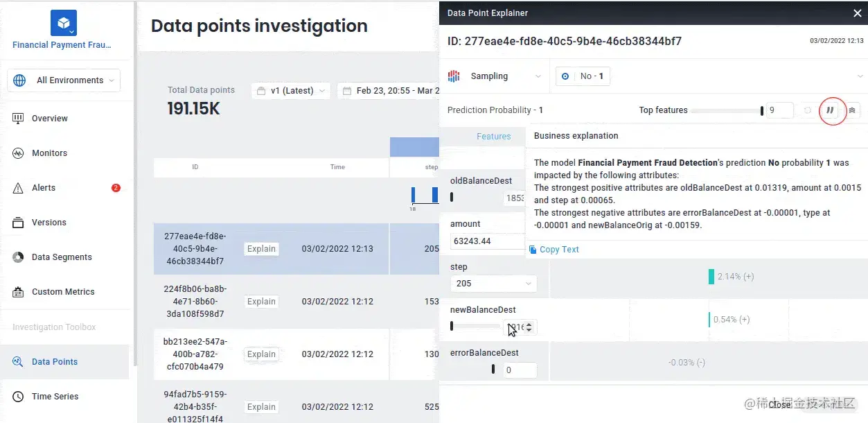This screenshot has width=868, height=423.
Task: Click the Data Points magnifier icon
Action: coord(19,361)
